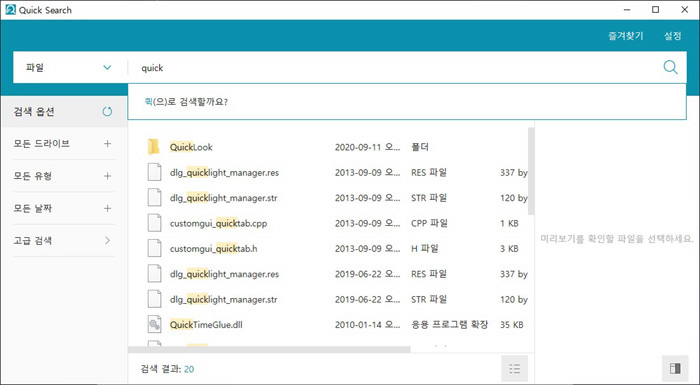Click the QuickTimeGlue.dll file icon
This screenshot has height=385, width=700.
pyautogui.click(x=154, y=325)
